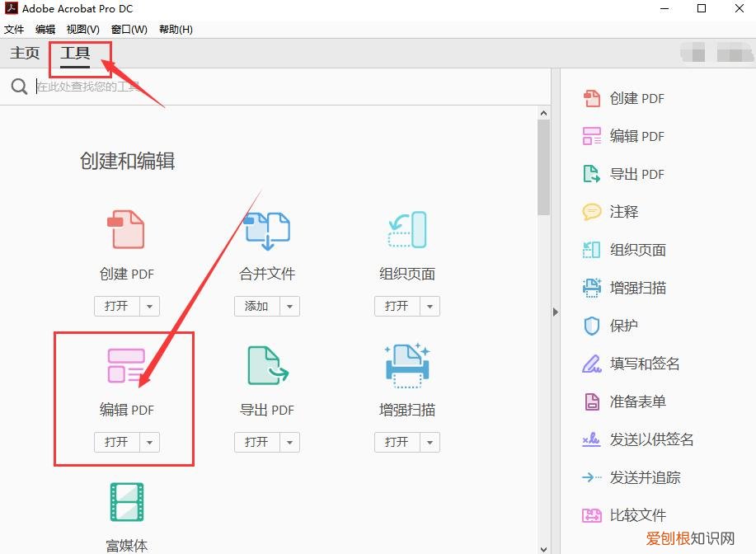756x554 pixels.
Task: Select the 发送以供签名 signature icon
Action: [592, 439]
